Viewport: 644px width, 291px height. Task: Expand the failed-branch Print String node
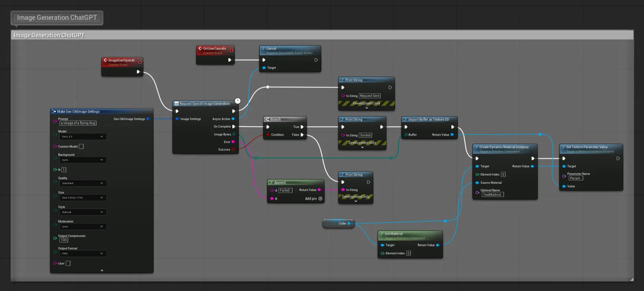356,201
